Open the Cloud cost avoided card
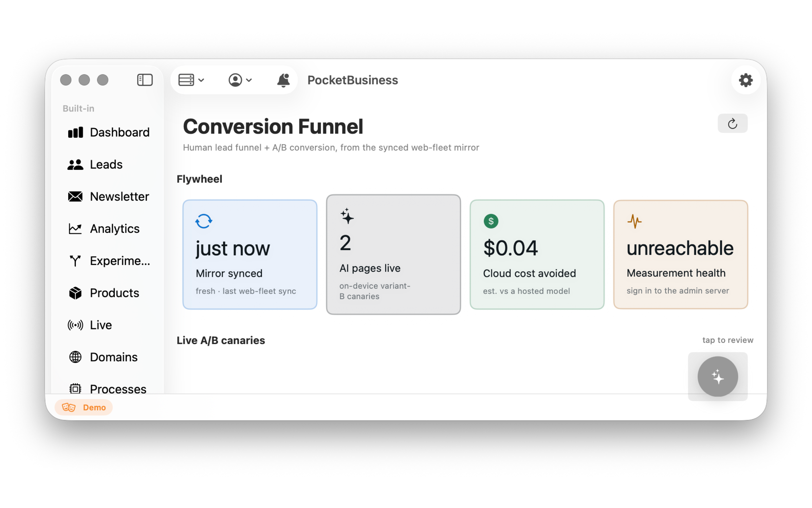812x508 pixels. point(537,254)
